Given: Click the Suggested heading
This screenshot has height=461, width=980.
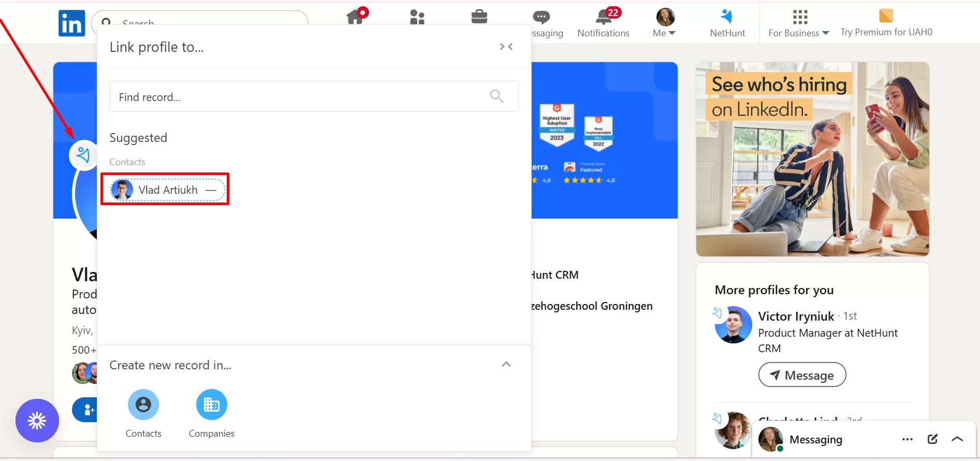Looking at the screenshot, I should tap(138, 138).
